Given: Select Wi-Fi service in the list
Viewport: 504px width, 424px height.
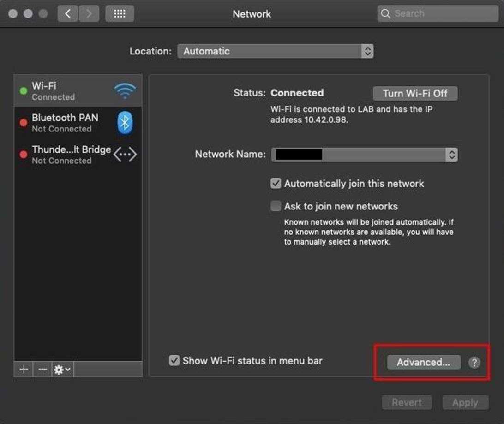Looking at the screenshot, I should [65, 91].
